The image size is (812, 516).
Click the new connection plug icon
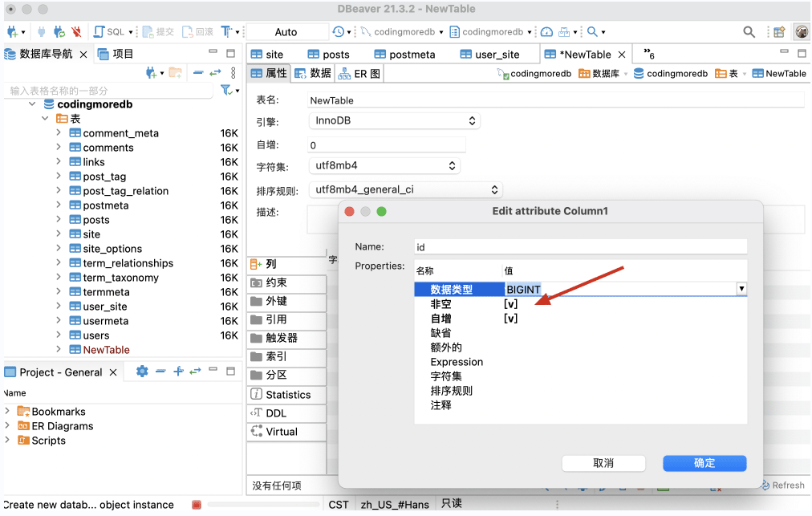pyautogui.click(x=13, y=32)
